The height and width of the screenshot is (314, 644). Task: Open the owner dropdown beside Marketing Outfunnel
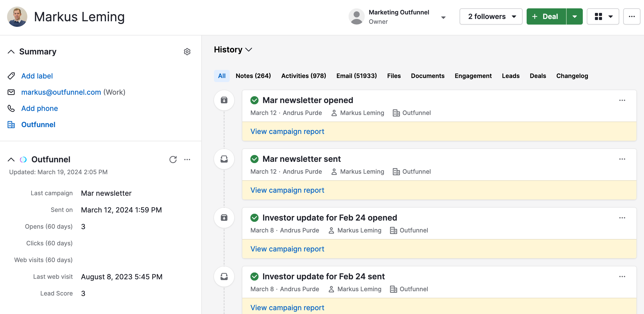444,17
